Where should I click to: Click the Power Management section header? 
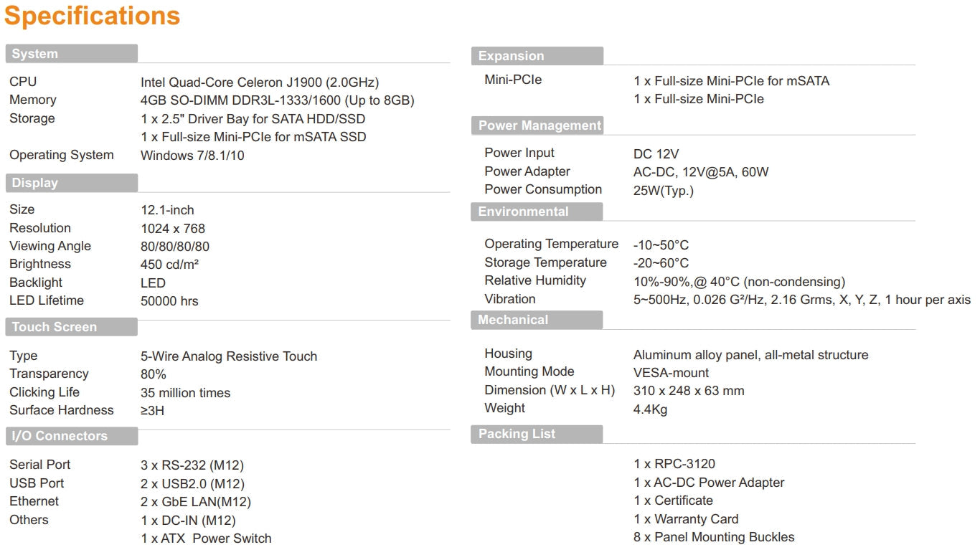point(540,125)
